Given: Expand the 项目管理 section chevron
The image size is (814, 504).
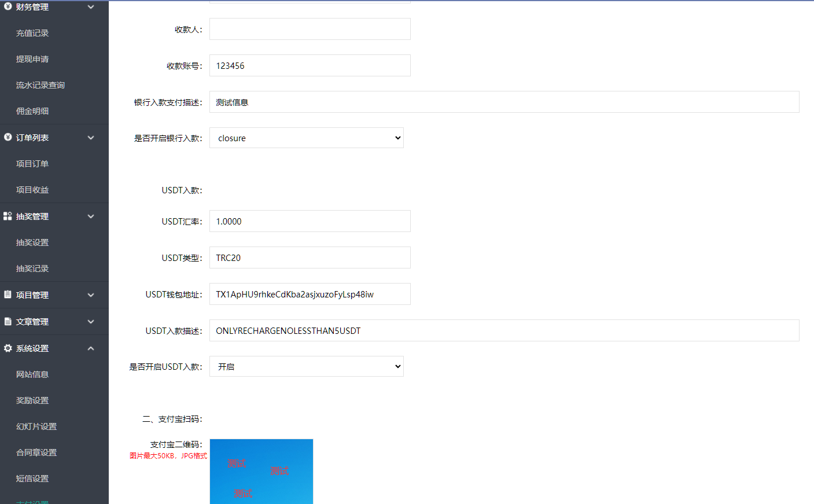Looking at the screenshot, I should tap(91, 295).
